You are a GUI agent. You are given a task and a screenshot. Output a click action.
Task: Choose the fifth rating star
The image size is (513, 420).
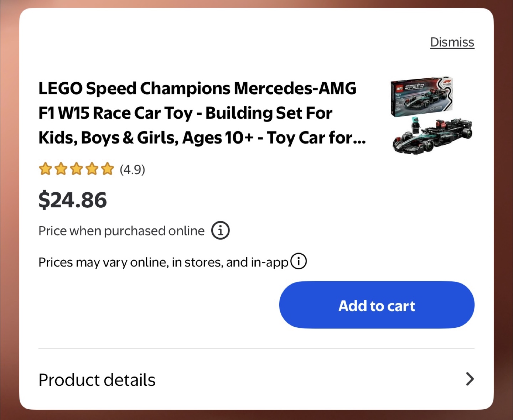click(x=107, y=169)
